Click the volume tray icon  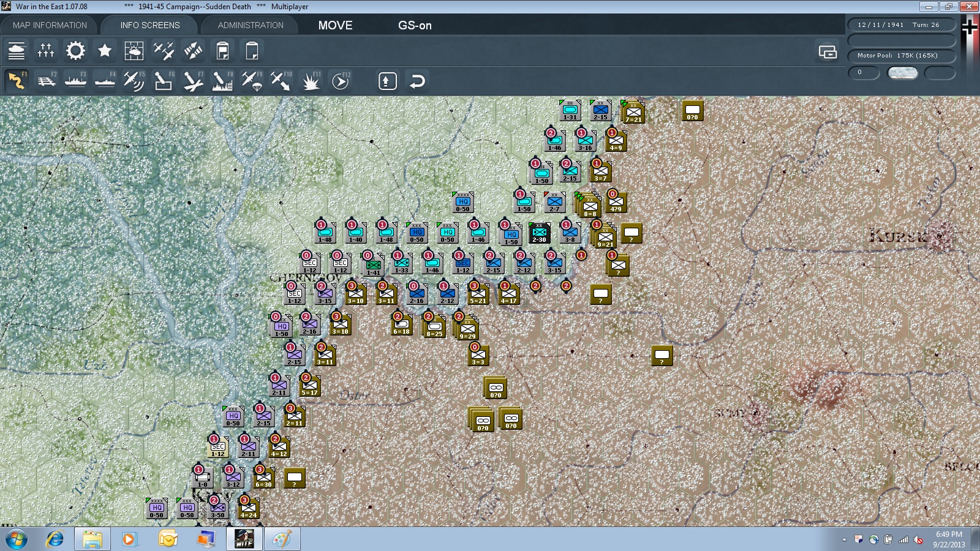pos(918,539)
